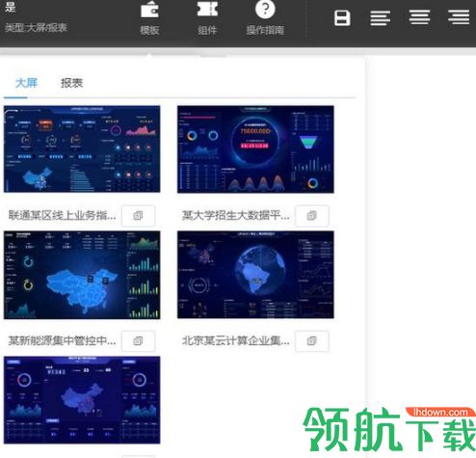Select the 北京某云计算企业 globe thumbnail
The width and height of the screenshot is (476, 458).
(255, 275)
